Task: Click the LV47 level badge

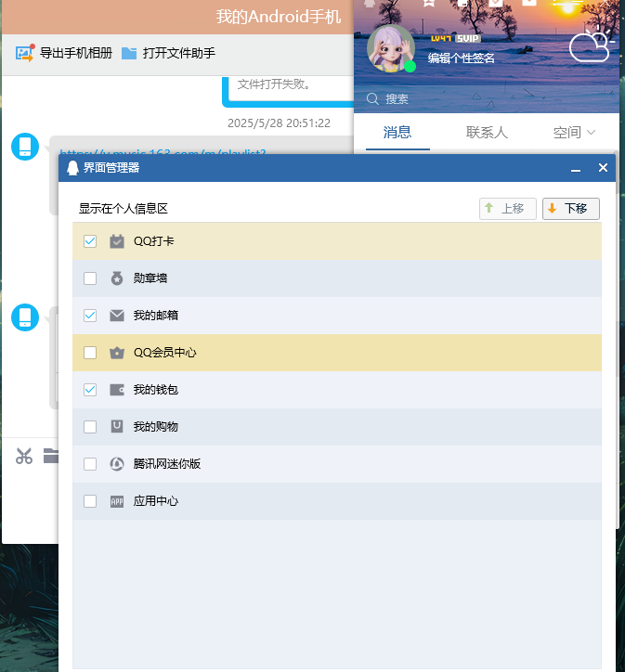Action: tap(441, 39)
